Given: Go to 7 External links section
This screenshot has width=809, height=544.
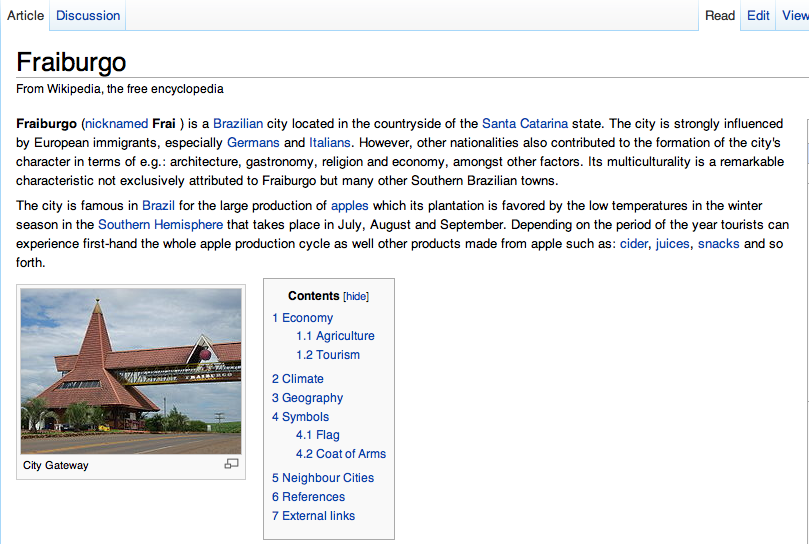Looking at the screenshot, I should tap(313, 516).
